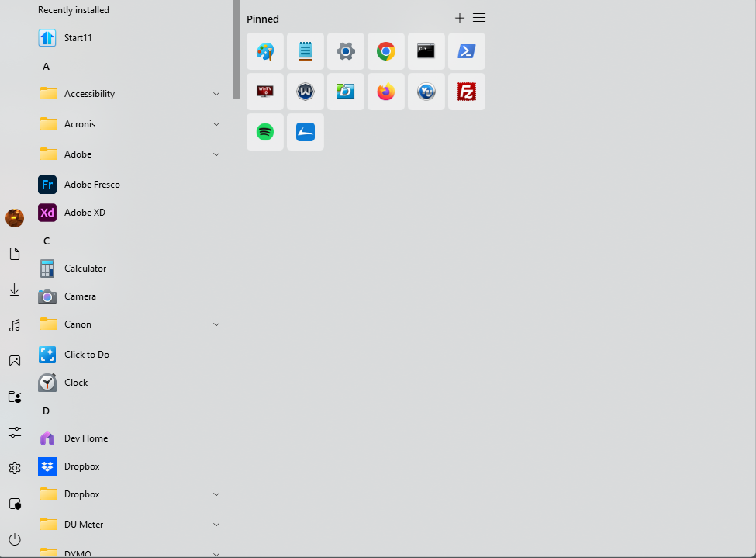Screen dimensions: 756x558
Task: Open the sliders control panel icon
Action: (15, 432)
